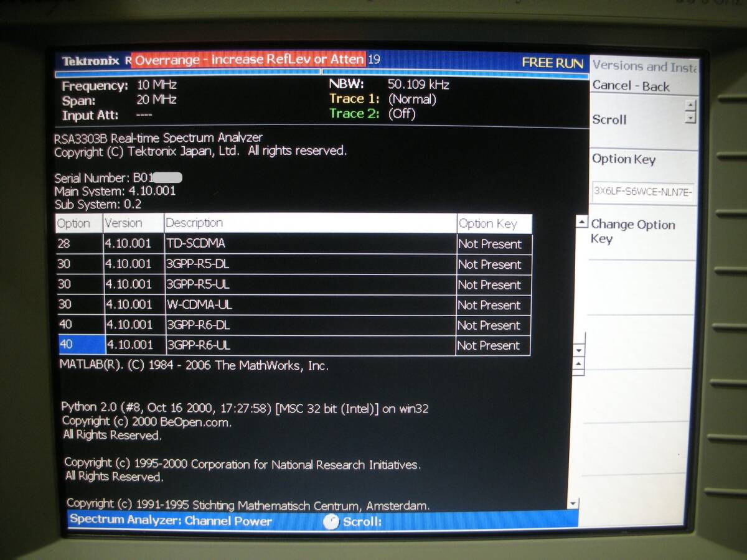Click the Frequency 10 MHz readout
Image resolution: width=747 pixels, height=560 pixels.
click(120, 86)
